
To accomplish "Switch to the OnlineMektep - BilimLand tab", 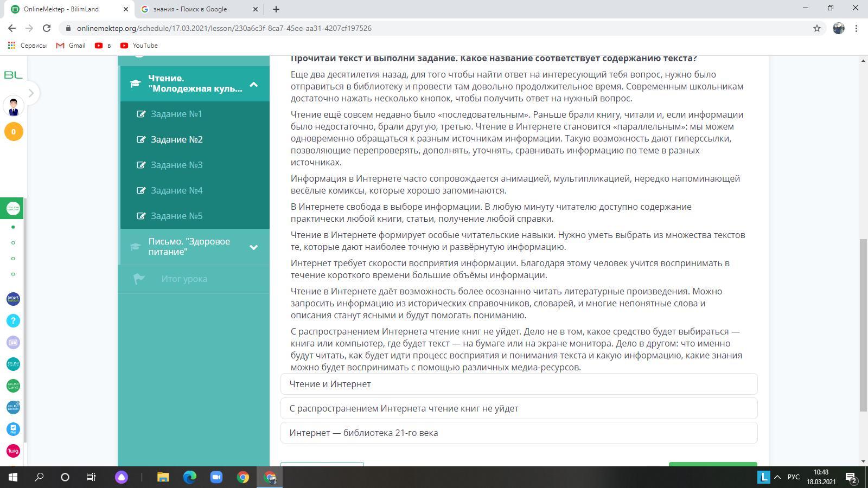I will tap(68, 9).
